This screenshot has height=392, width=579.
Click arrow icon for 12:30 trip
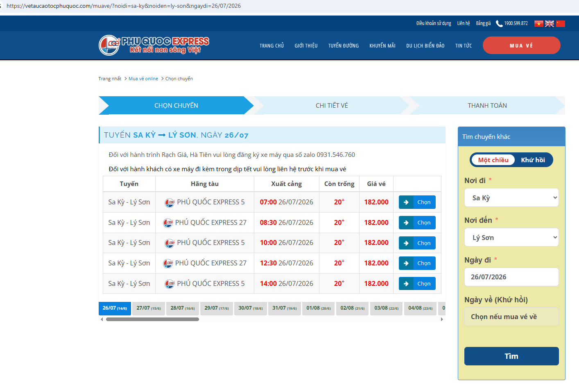(x=406, y=263)
